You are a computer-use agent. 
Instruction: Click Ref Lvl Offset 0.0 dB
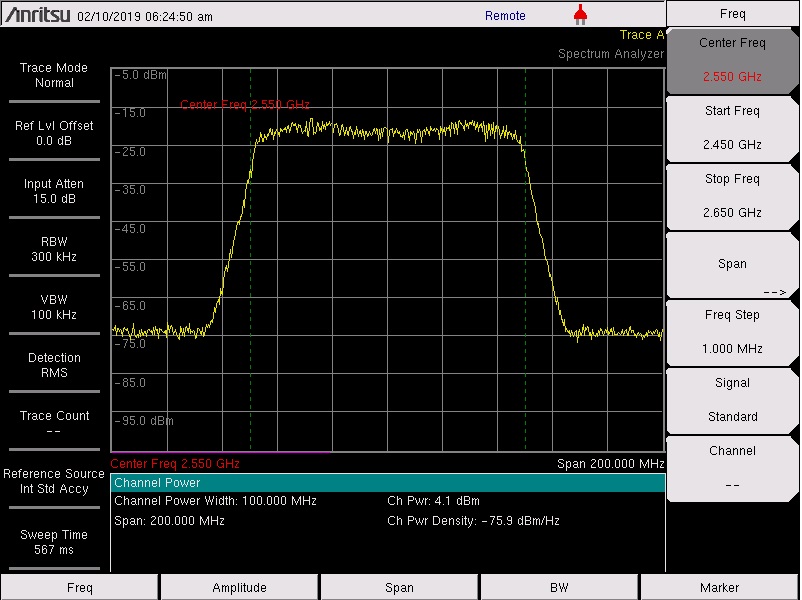54,133
